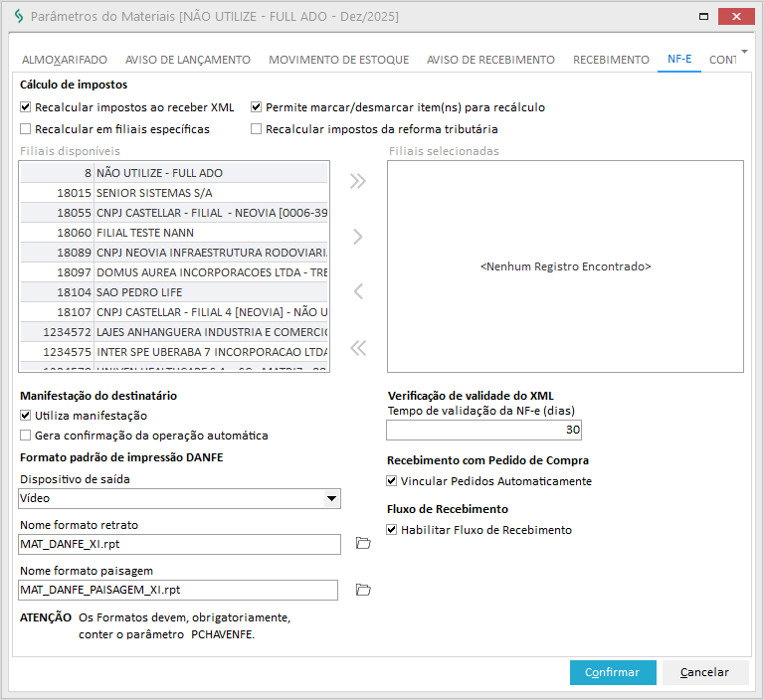The image size is (764, 700).
Task: Confirm the parameter changes
Action: coord(613,672)
